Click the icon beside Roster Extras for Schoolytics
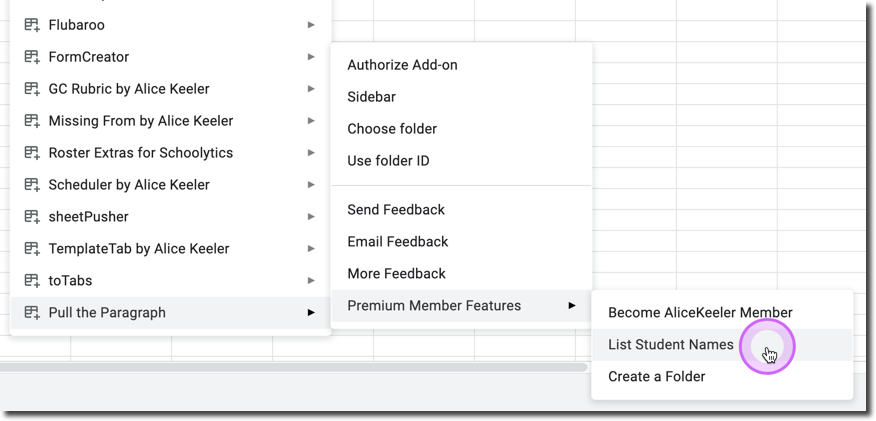876x421 pixels. [32, 153]
